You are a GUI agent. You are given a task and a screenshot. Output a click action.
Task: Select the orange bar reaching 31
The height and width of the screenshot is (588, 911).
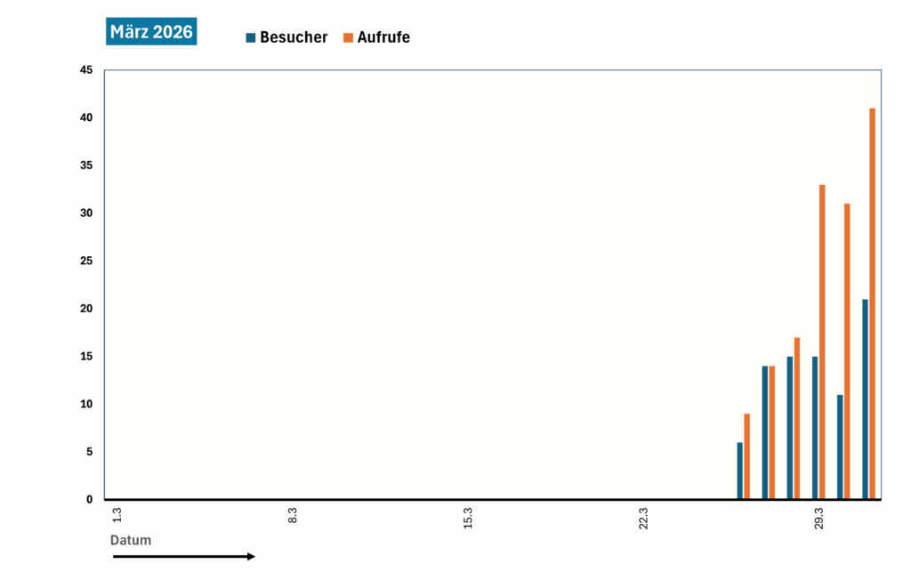(x=847, y=350)
